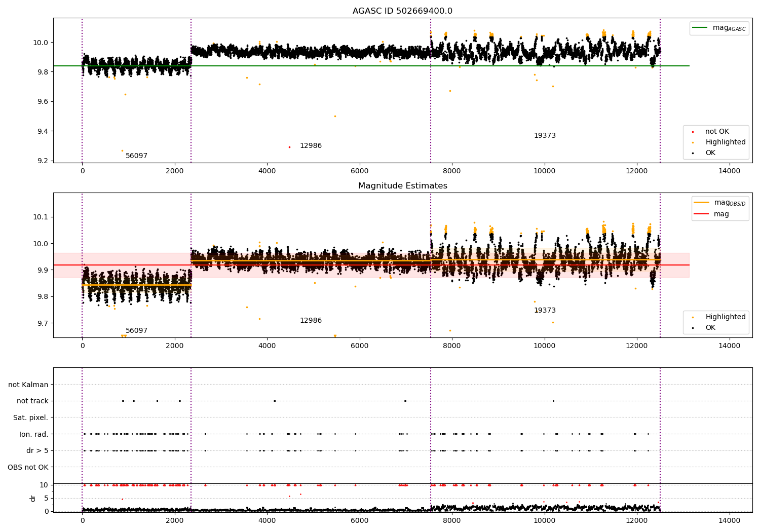
Task: Click the 9.9 y-axis tick in middle plot
Action: pyautogui.click(x=43, y=270)
